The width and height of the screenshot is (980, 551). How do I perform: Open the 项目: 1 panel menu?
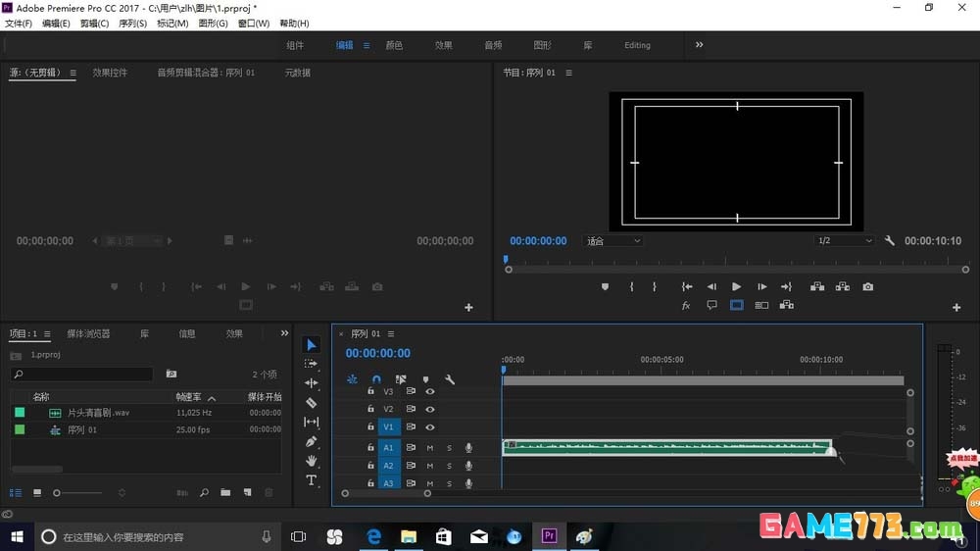47,334
